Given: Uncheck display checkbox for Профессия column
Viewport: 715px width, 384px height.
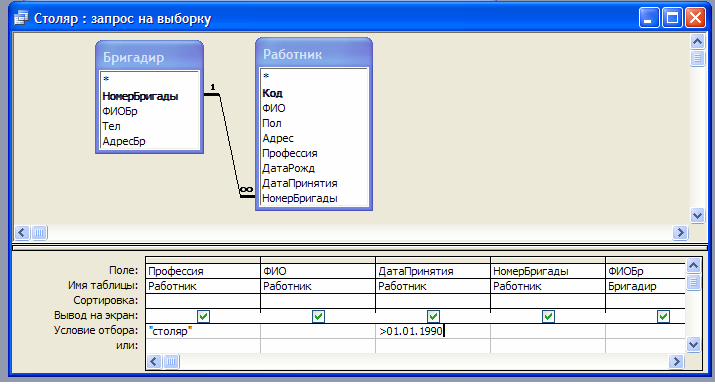Looking at the screenshot, I should [x=203, y=316].
